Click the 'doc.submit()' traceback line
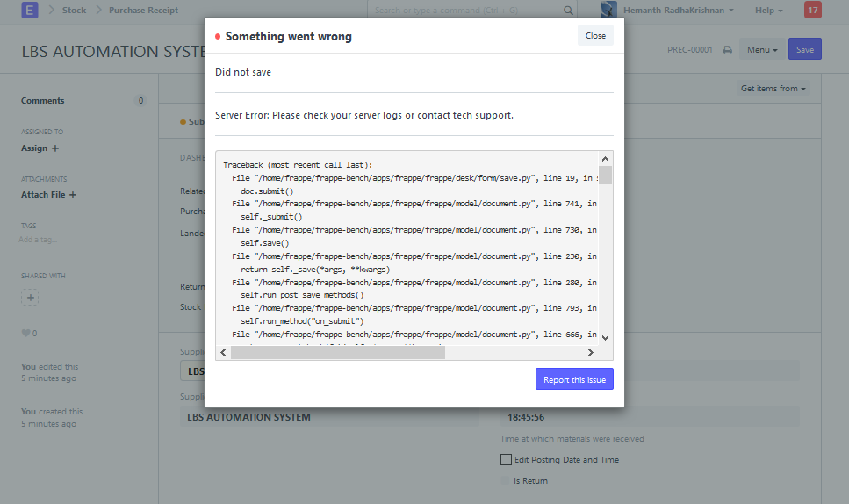This screenshot has height=504, width=849. point(267,191)
